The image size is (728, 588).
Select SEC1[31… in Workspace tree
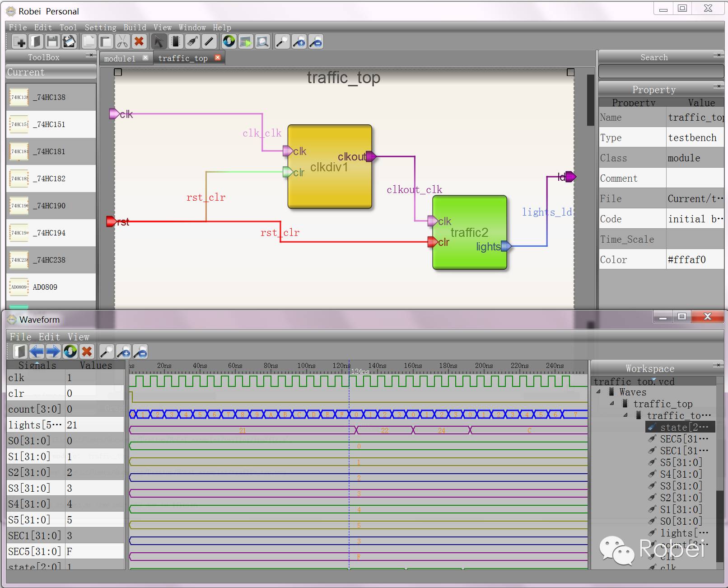[681, 451]
